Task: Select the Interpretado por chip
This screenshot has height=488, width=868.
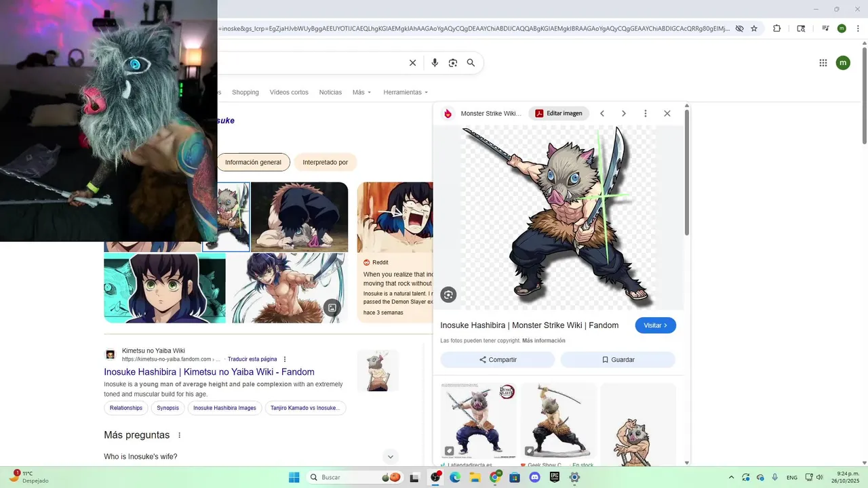Action: point(325,163)
